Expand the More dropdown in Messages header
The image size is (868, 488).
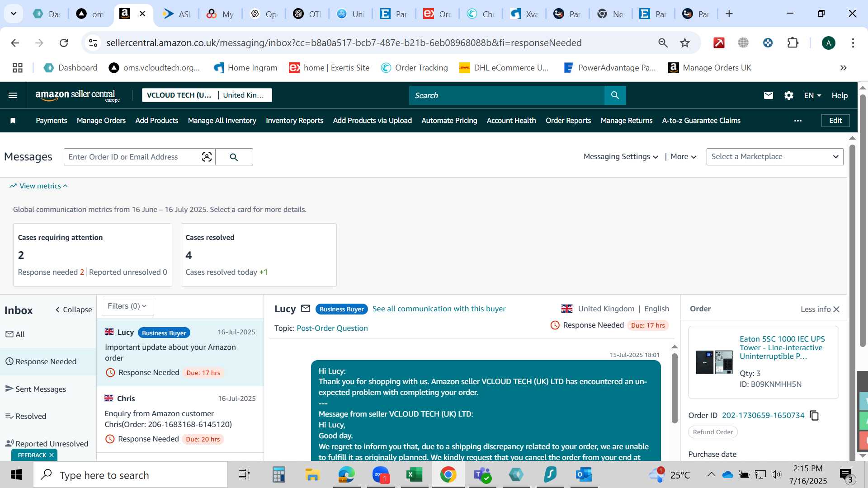tap(683, 157)
